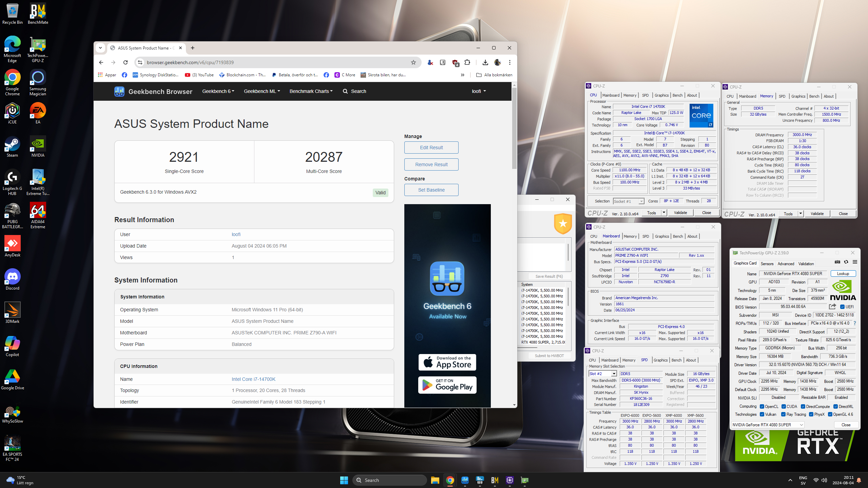Click the GPU-Z refresh icon
Screen dimensions: 868x488
[846, 262]
